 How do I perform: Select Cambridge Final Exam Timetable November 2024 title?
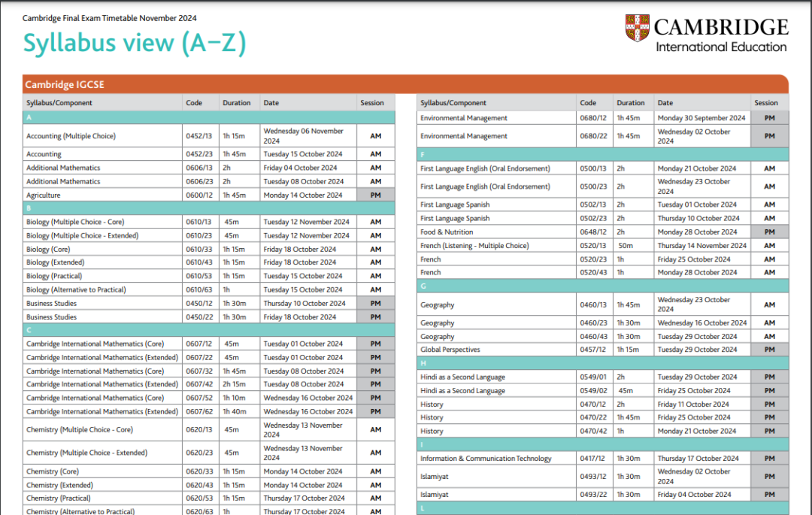click(109, 18)
